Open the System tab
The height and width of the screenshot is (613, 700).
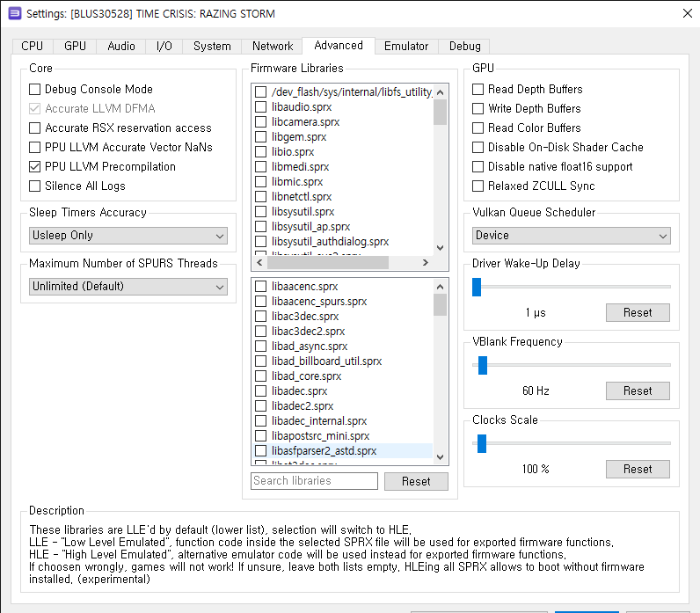coord(212,46)
